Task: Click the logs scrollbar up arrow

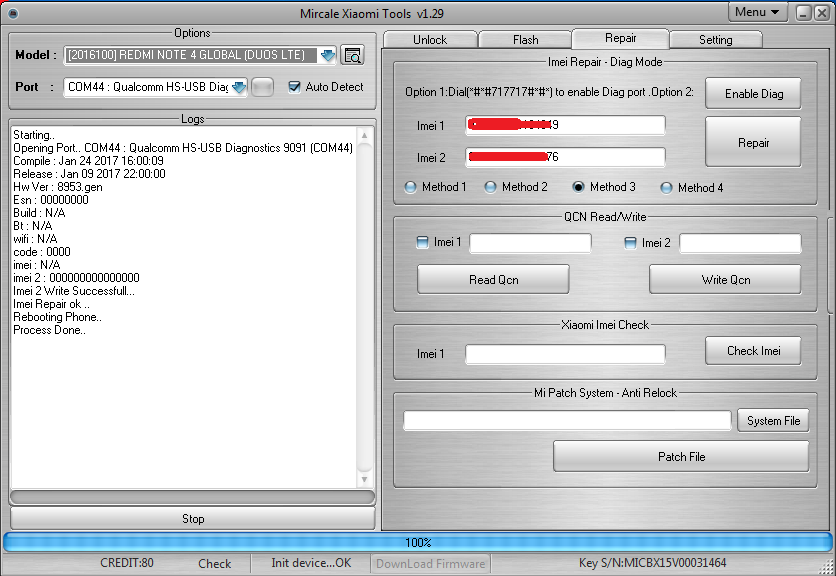Action: click(x=365, y=135)
